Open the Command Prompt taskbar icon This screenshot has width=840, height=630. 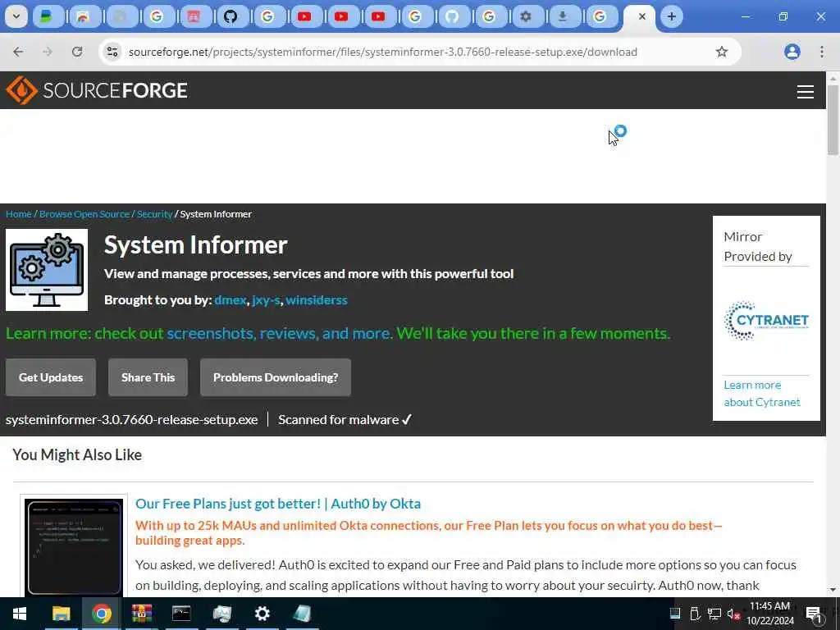tap(181, 614)
